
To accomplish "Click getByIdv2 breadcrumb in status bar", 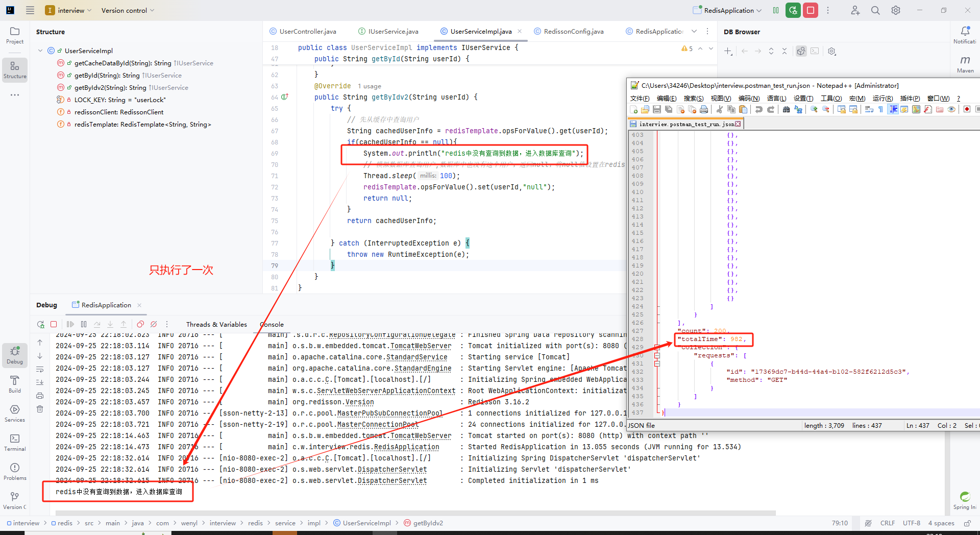I will (423, 523).
